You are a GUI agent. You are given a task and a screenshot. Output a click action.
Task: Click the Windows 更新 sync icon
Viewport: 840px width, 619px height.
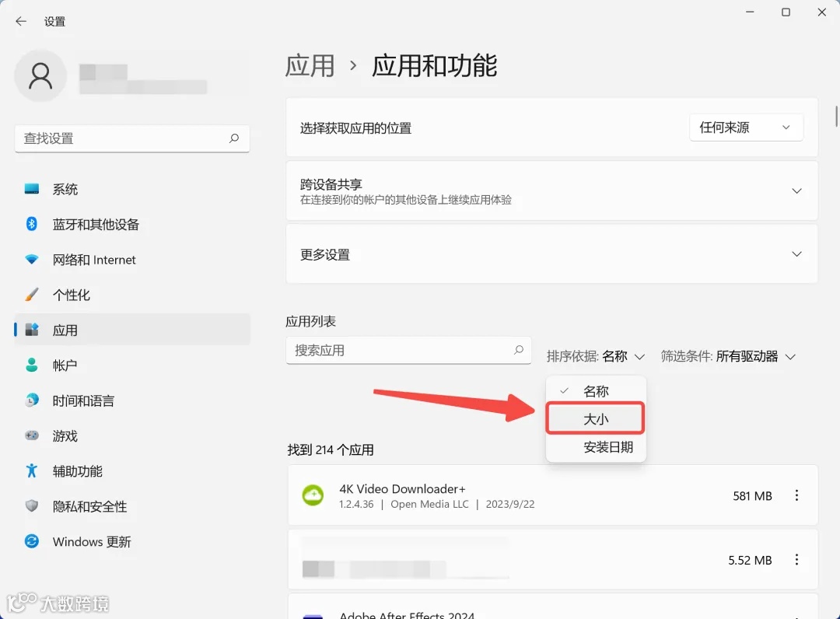tap(32, 540)
